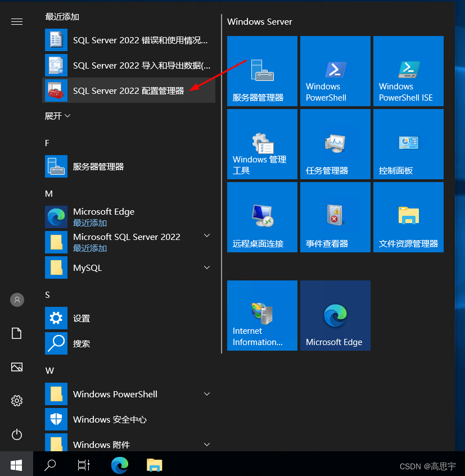
Task: Open the 控制面板 tile
Action: pos(409,144)
